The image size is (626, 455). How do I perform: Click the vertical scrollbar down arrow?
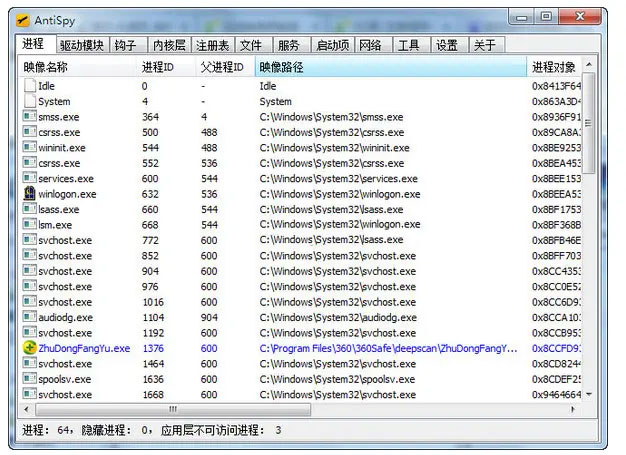[589, 394]
